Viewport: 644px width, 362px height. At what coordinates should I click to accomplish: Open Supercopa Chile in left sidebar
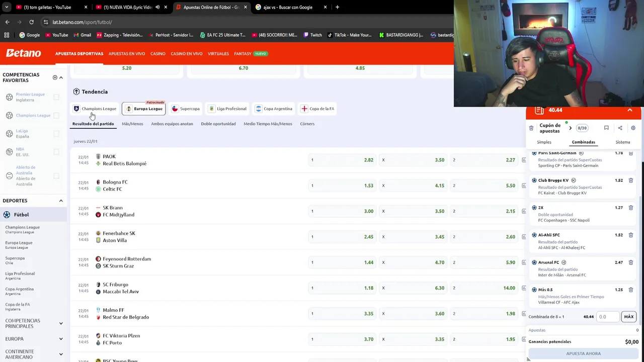15,260
